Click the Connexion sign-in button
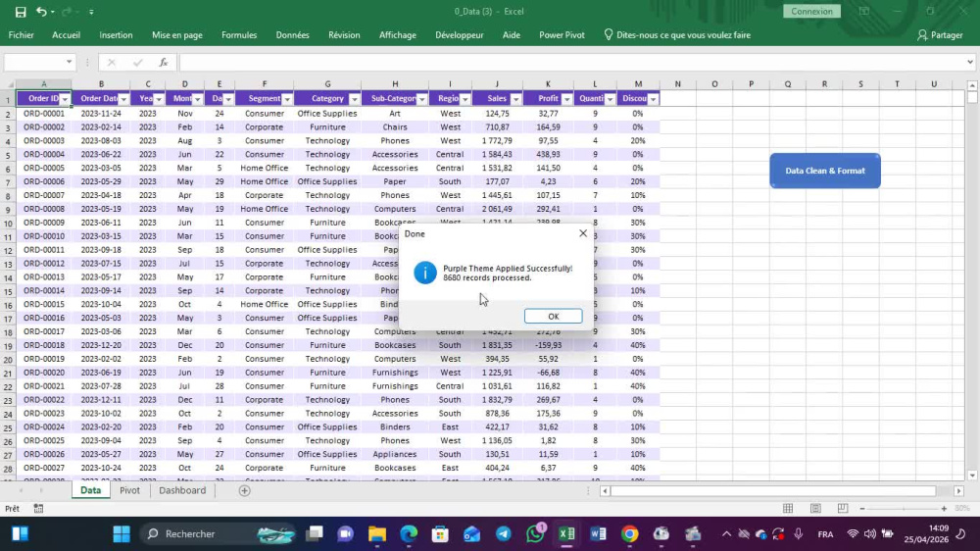The height and width of the screenshot is (551, 980). (x=811, y=11)
